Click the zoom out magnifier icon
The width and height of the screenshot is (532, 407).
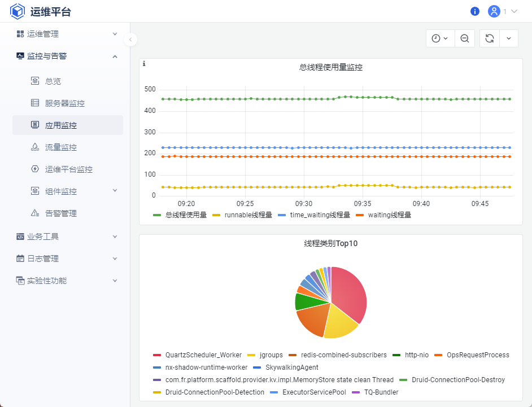465,38
